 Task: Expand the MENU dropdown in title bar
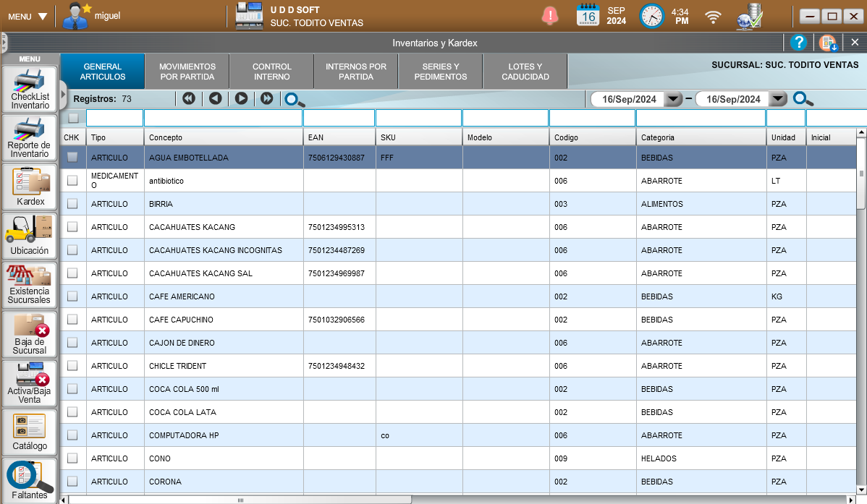click(28, 16)
